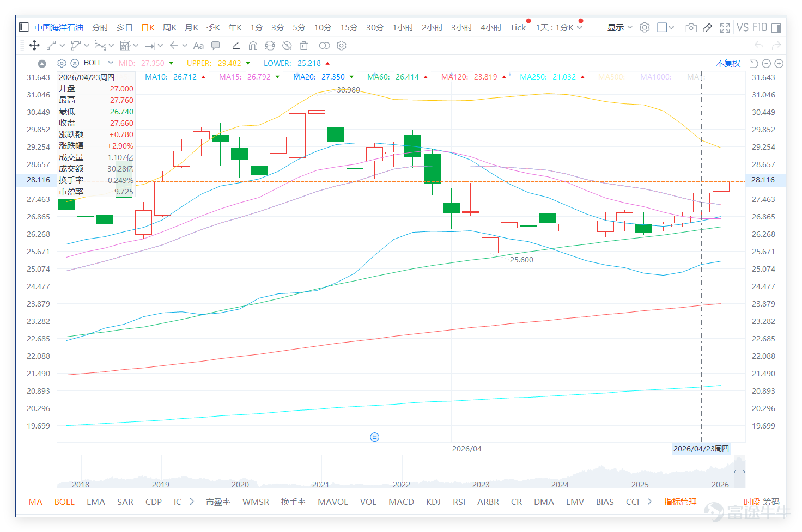Toggle the left sidebar panel icon
The image size is (802, 532).
tap(23, 27)
